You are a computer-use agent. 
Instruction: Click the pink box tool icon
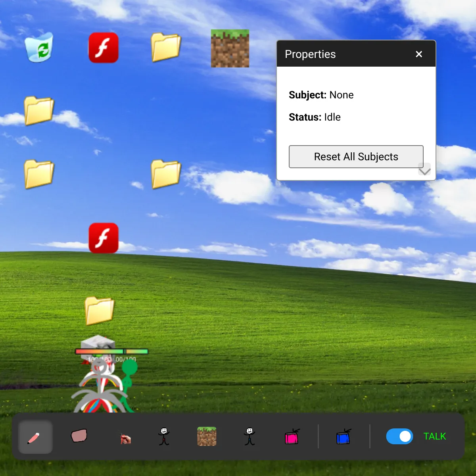[292, 436]
